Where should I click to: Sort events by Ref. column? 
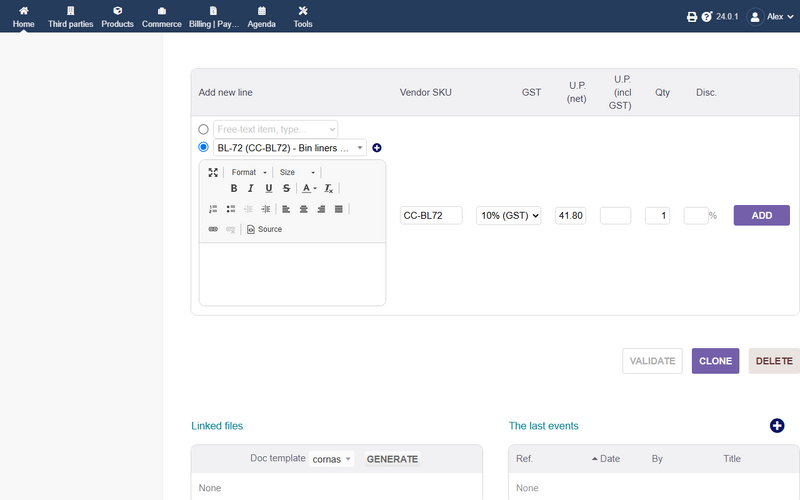point(524,459)
